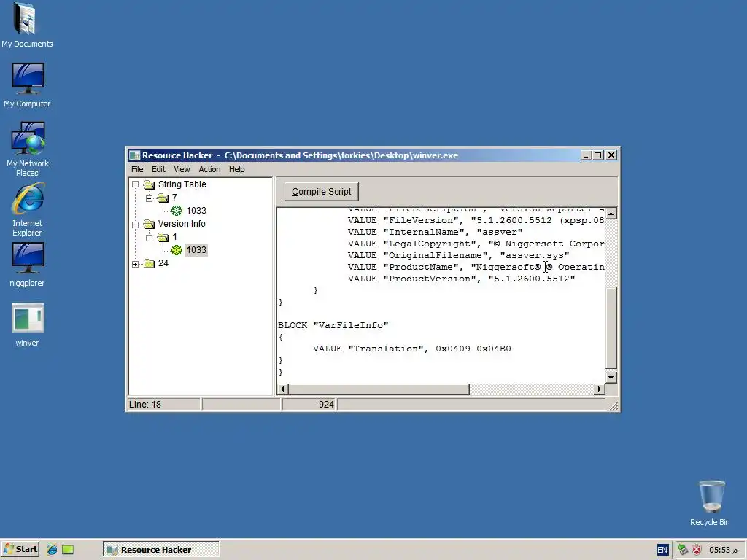Click the vertical scrollbar up arrow
The image size is (747, 560).
(611, 214)
